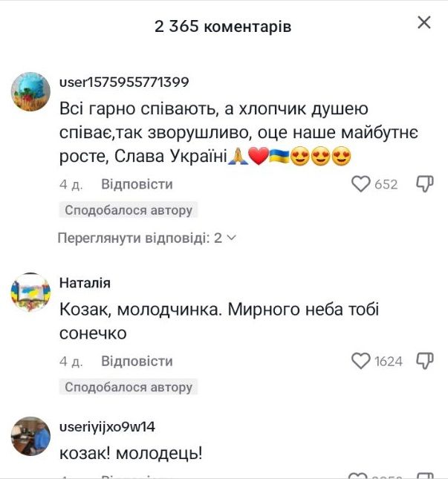
Task: Reply to user1575955771399's comment
Action: coord(137,184)
